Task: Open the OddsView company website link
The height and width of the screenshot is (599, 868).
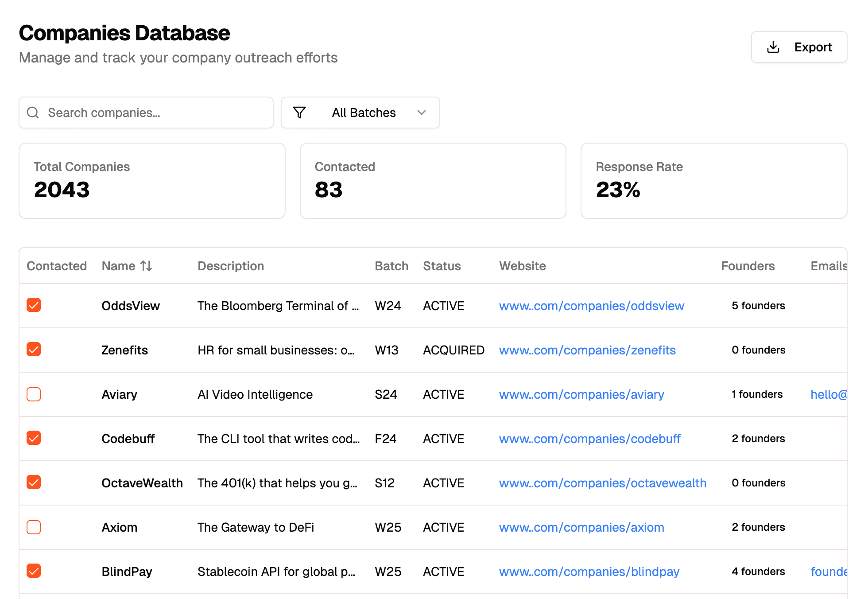Action: click(592, 306)
